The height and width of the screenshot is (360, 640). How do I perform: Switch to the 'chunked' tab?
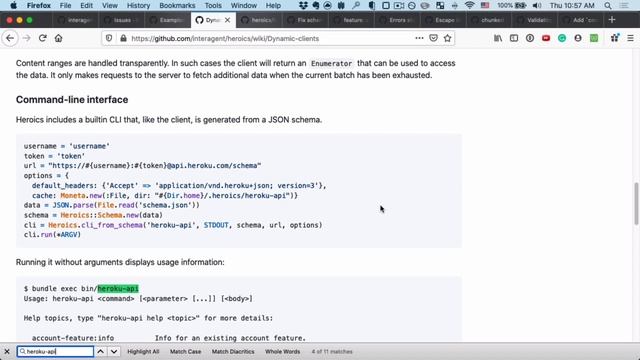point(489,20)
